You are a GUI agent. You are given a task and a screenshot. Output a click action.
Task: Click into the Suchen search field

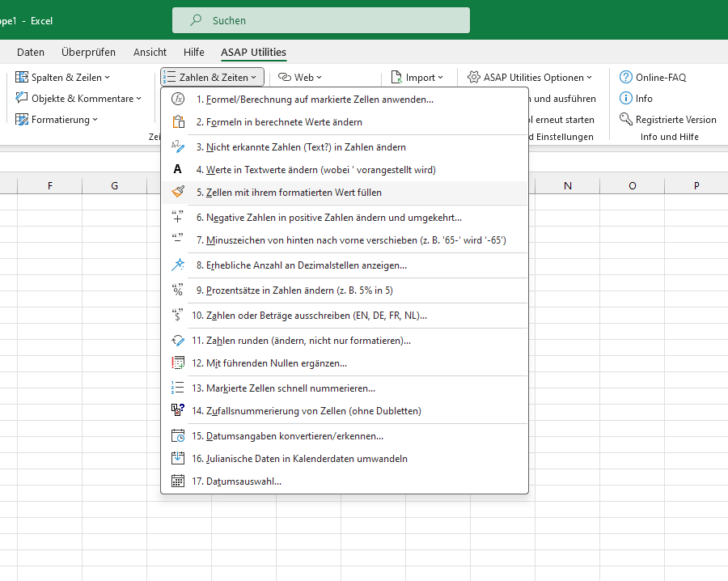tap(321, 20)
